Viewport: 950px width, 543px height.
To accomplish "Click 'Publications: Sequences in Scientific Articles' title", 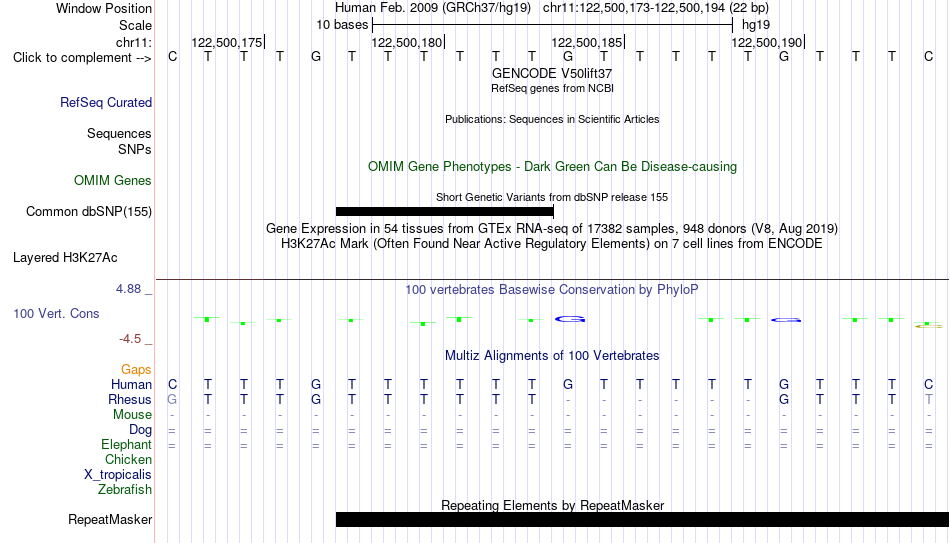I will pos(552,119).
